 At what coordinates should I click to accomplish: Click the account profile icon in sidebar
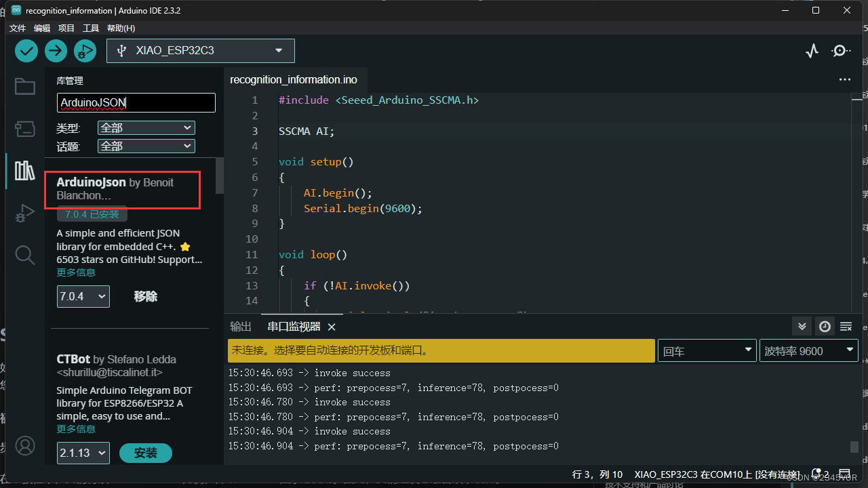click(x=25, y=445)
